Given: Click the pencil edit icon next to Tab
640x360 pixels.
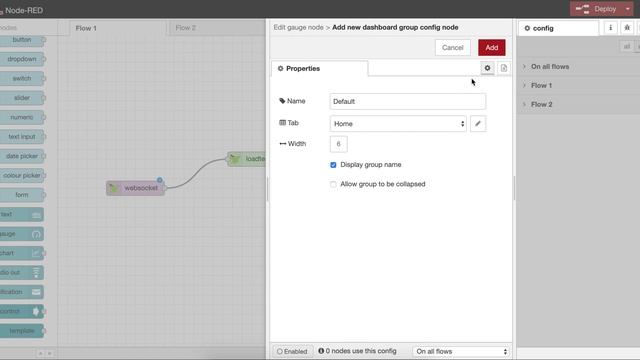Looking at the screenshot, I should click(478, 124).
